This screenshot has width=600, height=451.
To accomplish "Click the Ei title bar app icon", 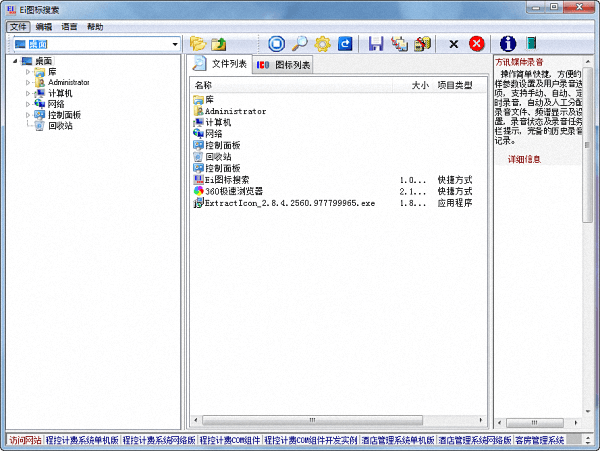I will 11,10.
